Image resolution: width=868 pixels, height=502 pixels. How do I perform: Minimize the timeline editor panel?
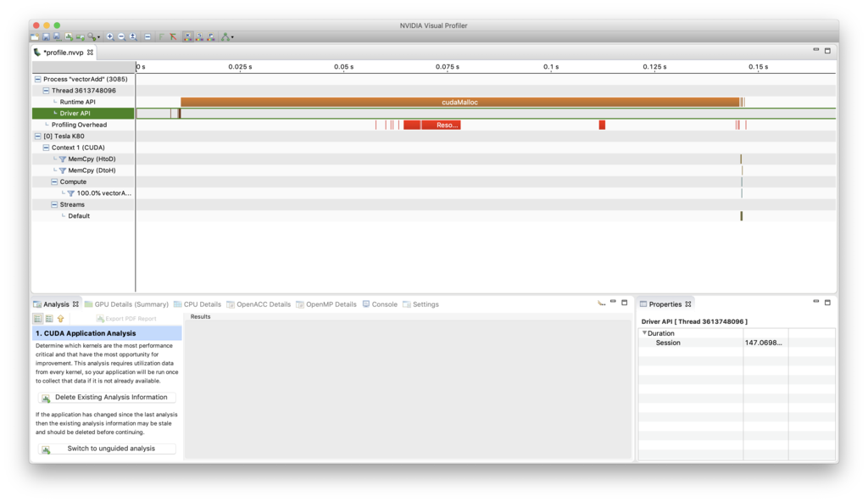[816, 50]
